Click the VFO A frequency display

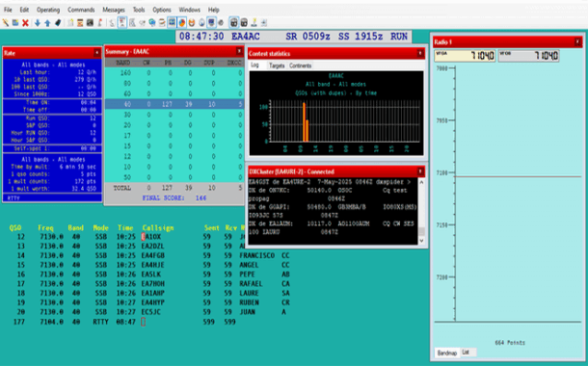[x=465, y=56]
